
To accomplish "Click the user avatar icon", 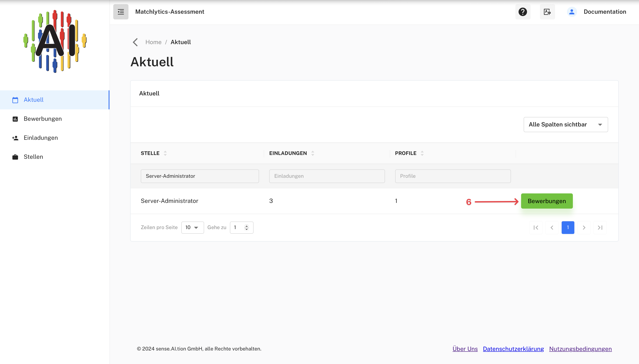I will (572, 12).
